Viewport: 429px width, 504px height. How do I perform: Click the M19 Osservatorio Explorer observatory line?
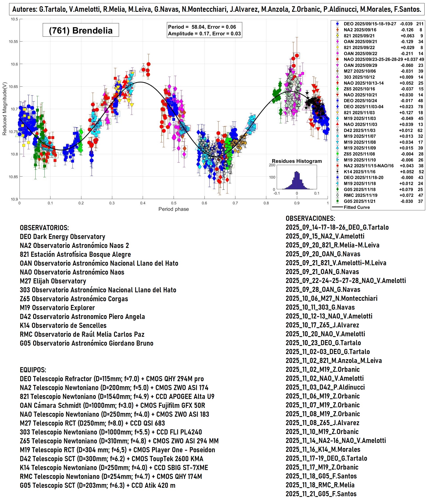(57, 308)
